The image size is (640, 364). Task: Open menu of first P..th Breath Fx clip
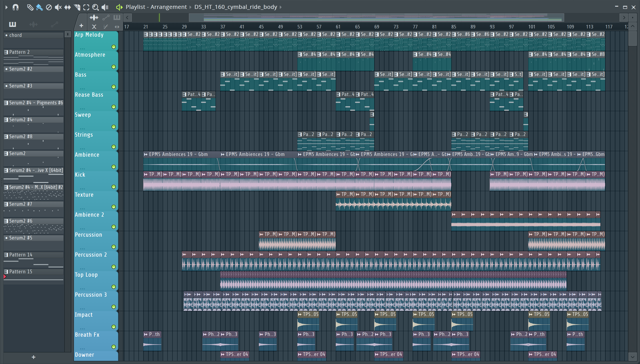146,334
